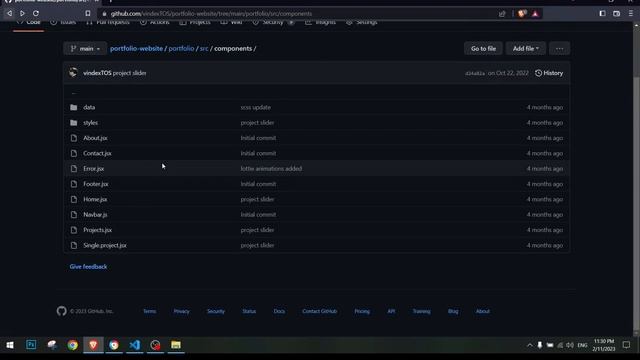Screen dimensions: 640x360
Task: Toggle browser sidebar panel icon
Action: [x=602, y=13]
